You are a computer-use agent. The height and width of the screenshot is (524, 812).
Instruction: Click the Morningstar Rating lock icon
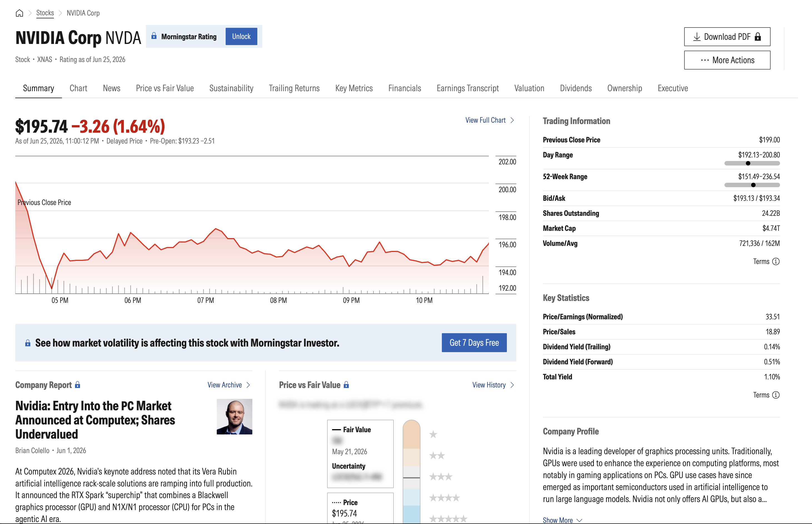tap(154, 36)
